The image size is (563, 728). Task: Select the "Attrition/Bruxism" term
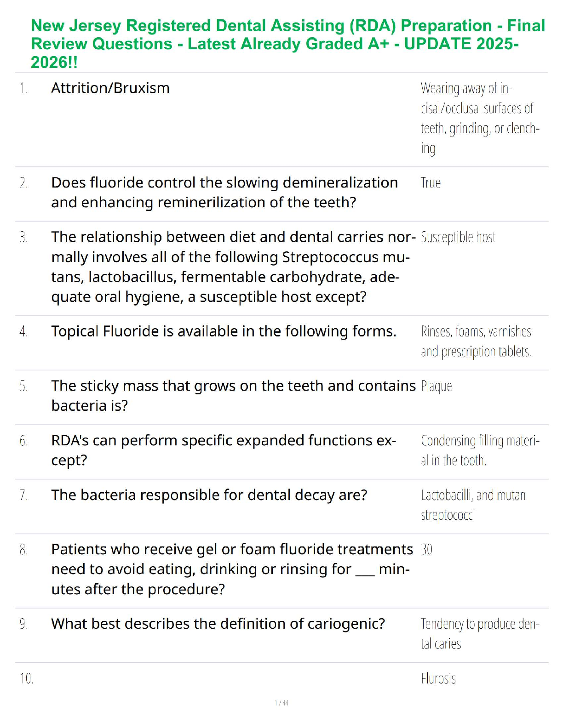(x=110, y=88)
